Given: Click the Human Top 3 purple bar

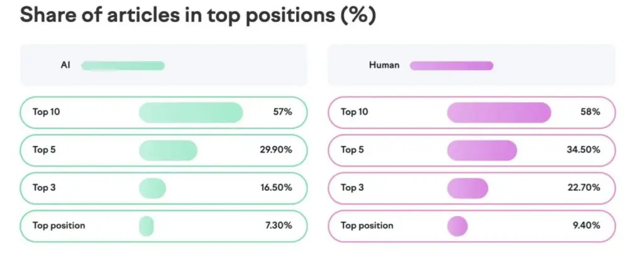Looking at the screenshot, I should point(467,188).
